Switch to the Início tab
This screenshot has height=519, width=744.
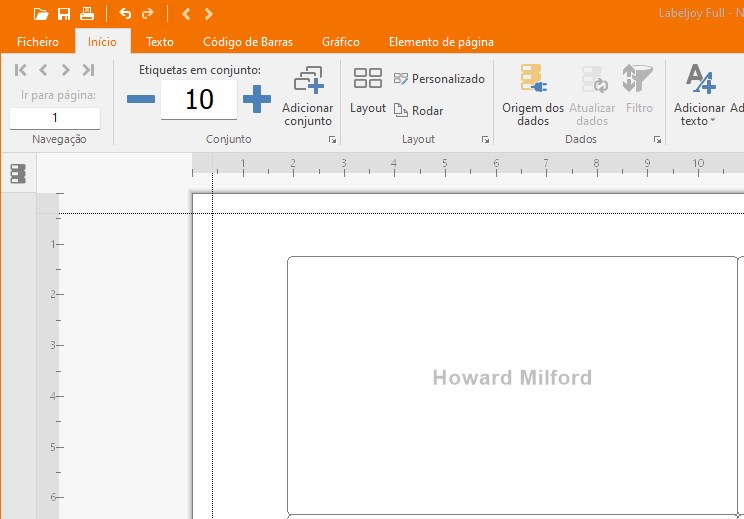point(102,42)
